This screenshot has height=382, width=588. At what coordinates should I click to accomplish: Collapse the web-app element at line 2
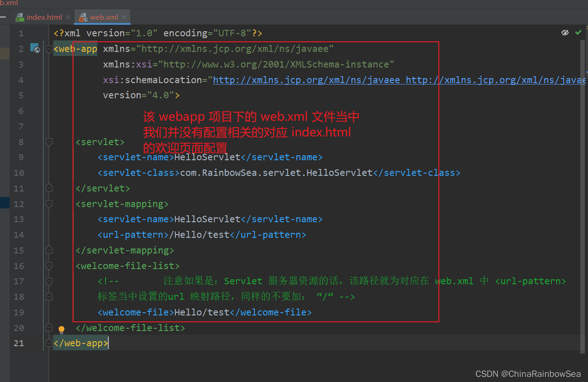[49, 49]
